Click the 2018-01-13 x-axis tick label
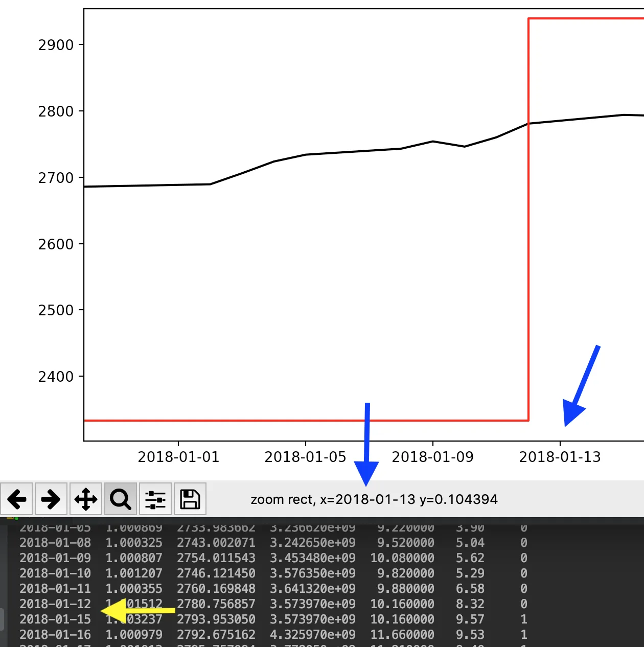Screen dimensions: 644x647 [560, 457]
